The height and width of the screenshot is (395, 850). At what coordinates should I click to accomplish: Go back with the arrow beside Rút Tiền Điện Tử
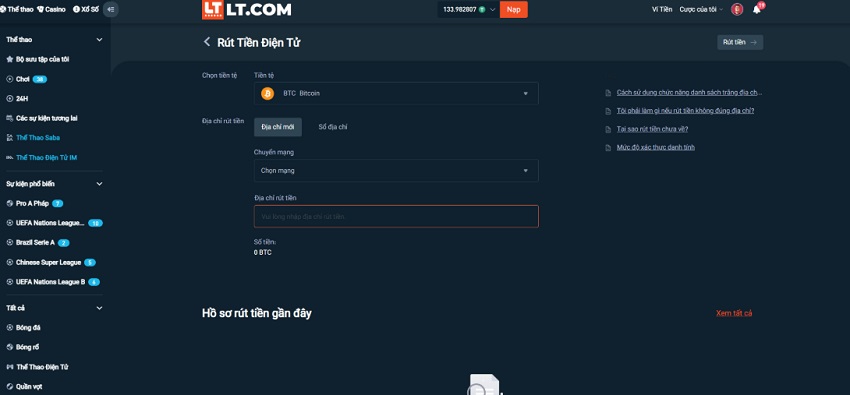pos(207,42)
